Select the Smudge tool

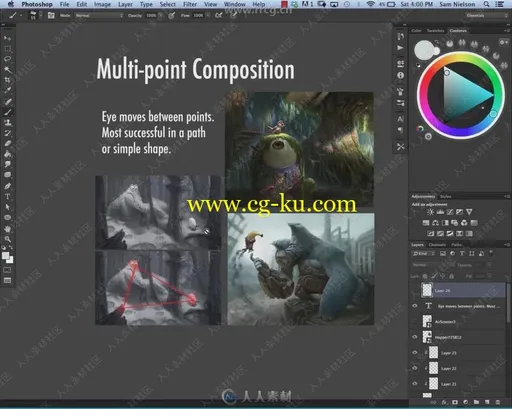tap(7, 164)
